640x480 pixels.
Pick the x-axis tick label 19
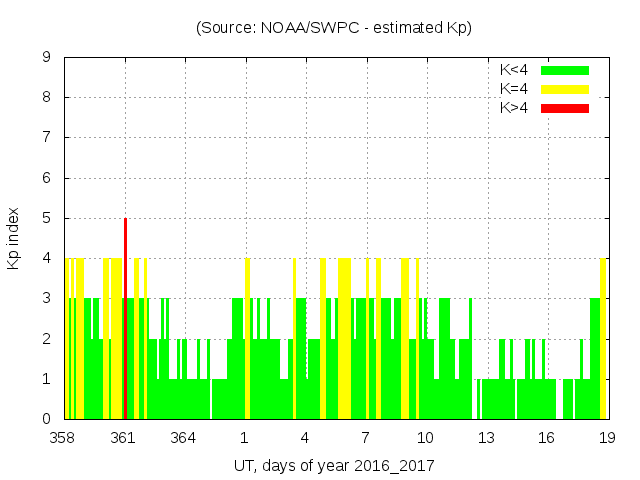(x=606, y=438)
